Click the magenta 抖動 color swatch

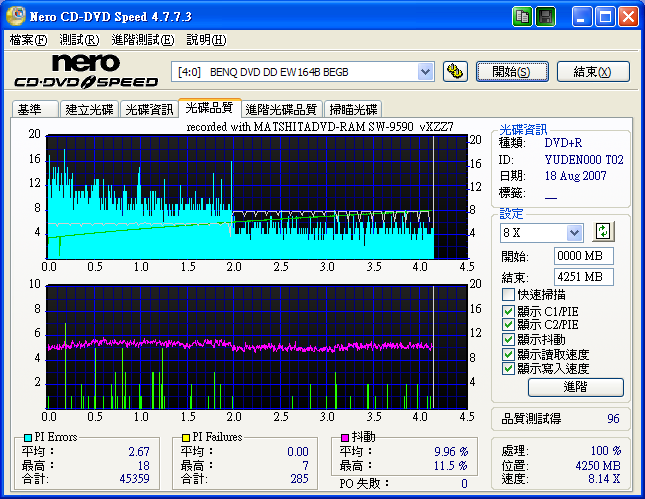click(344, 437)
